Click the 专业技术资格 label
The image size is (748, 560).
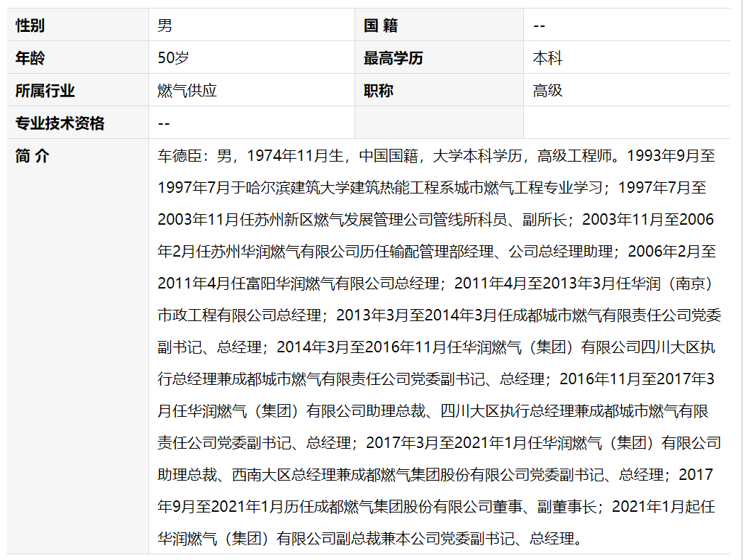(60, 123)
